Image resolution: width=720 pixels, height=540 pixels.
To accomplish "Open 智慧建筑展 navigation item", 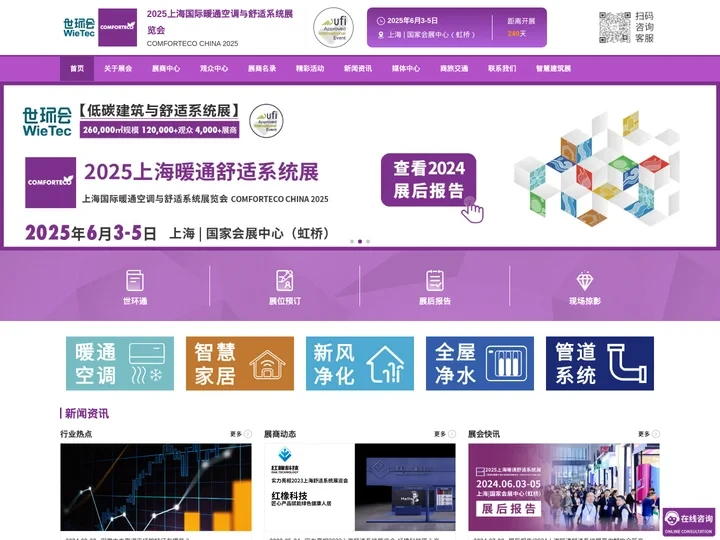I will click(x=553, y=68).
